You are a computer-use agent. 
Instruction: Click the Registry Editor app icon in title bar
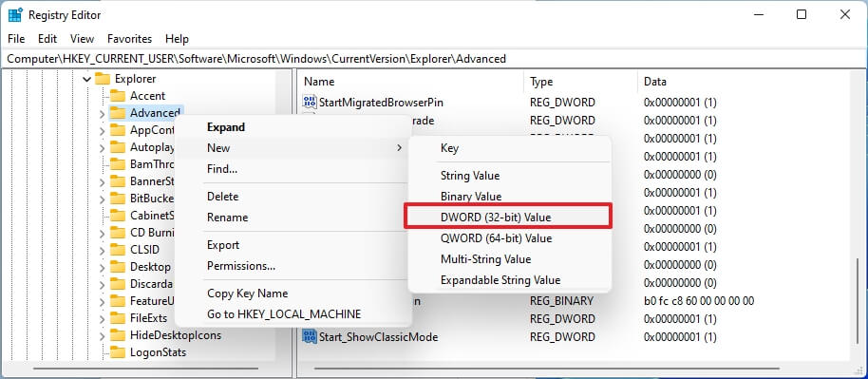click(x=15, y=15)
